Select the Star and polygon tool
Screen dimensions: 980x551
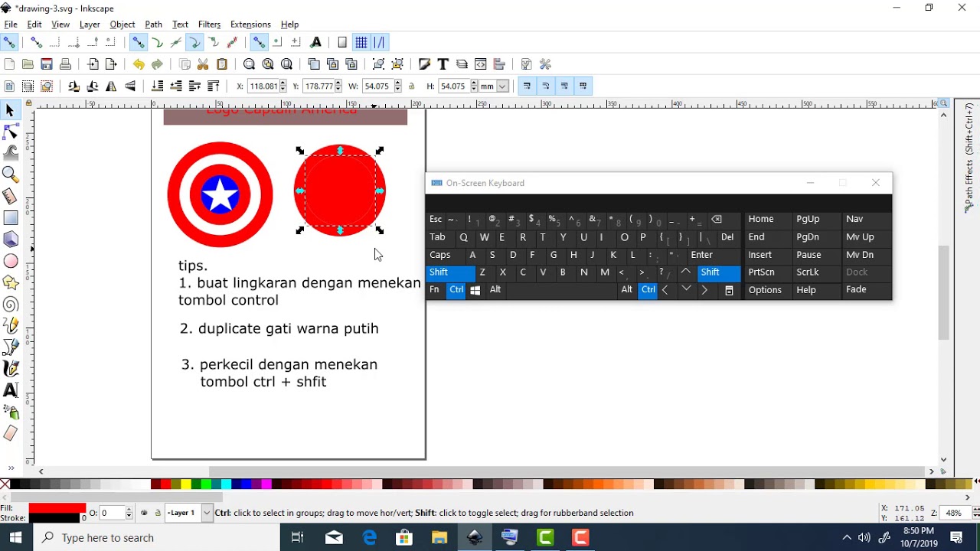[x=11, y=282]
